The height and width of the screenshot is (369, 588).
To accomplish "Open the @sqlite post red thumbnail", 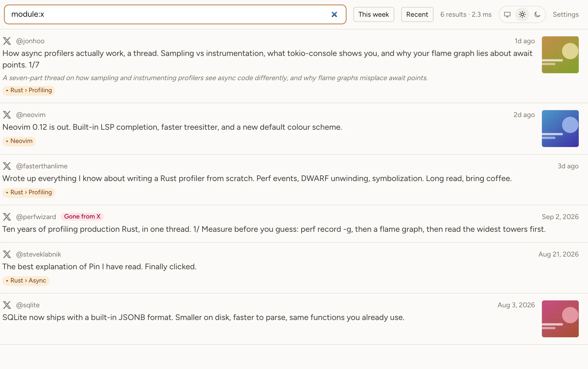I will [560, 319].
